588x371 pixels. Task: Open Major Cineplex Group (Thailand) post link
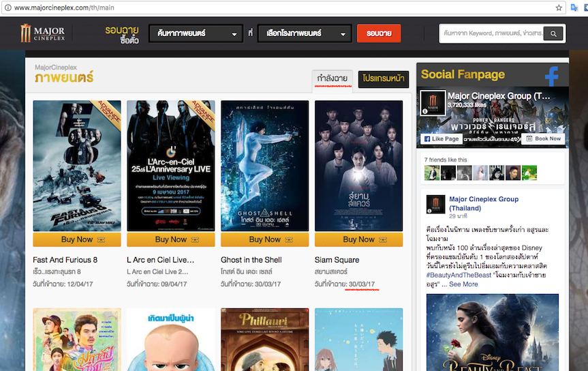(x=484, y=203)
